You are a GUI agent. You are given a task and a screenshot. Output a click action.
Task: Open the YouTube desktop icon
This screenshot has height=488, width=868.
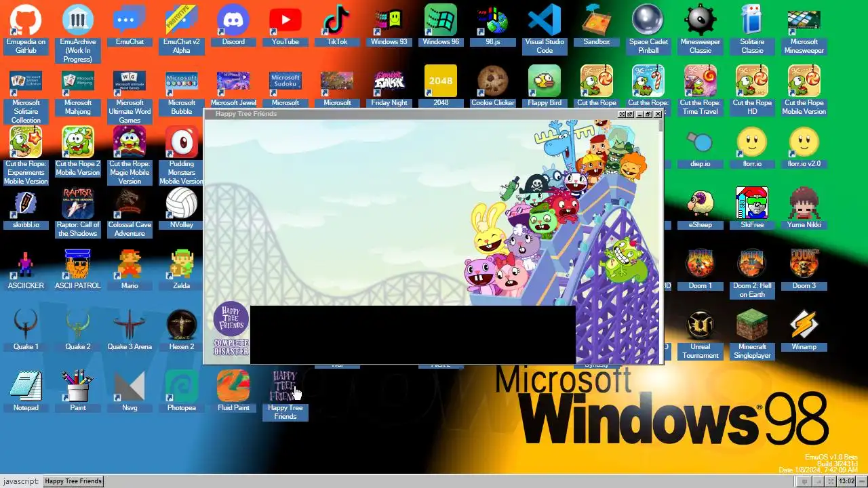coord(285,21)
